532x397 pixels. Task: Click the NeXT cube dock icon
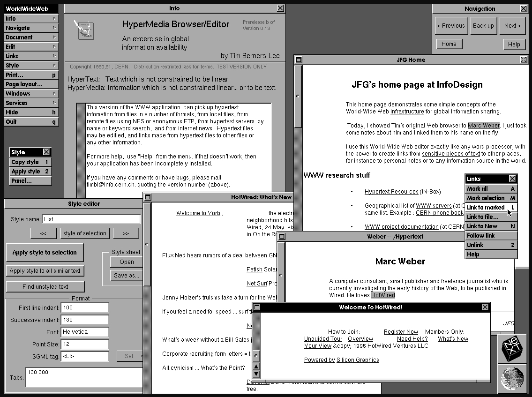click(512, 349)
